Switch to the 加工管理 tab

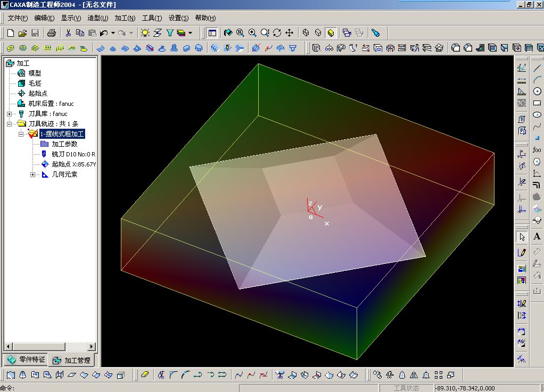(71, 361)
